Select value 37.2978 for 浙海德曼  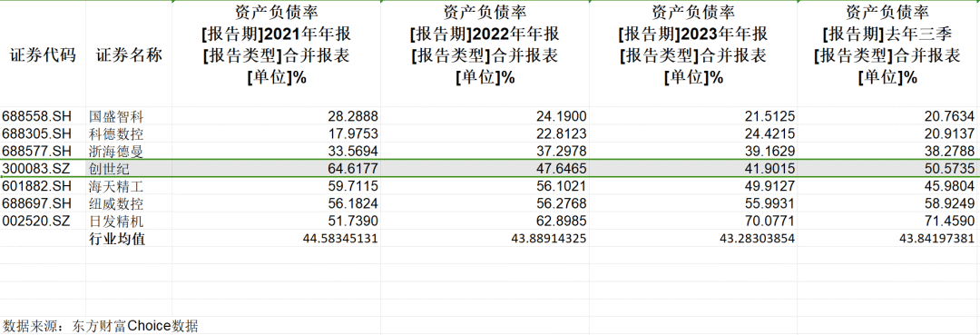[485, 151]
